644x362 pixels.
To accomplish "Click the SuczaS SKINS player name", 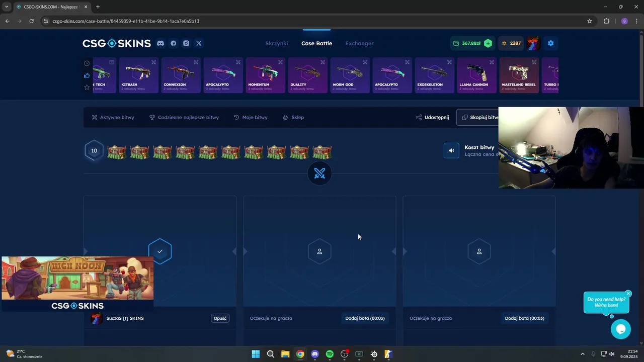I will point(125,318).
